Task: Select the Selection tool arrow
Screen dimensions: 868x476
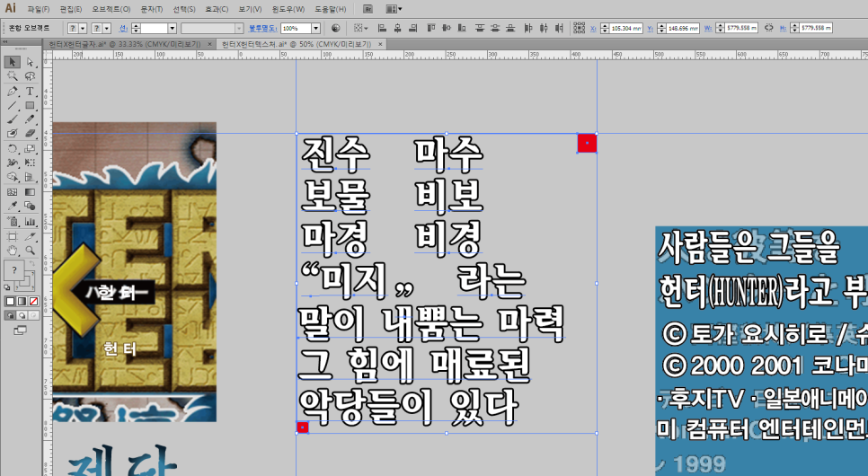Action: [13, 62]
